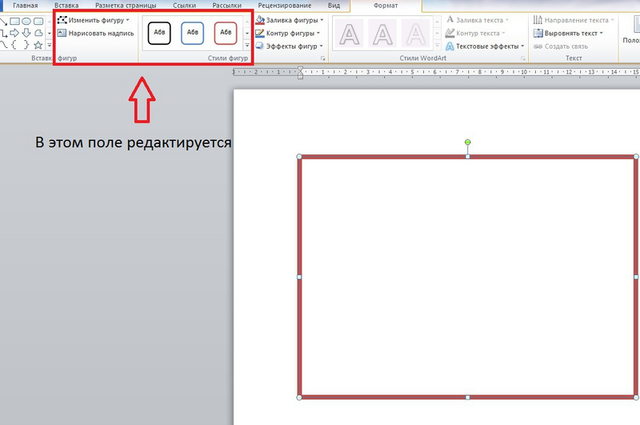Viewport: 640px width, 425px height.
Task: Select the cloud shape in the gallery
Action: pyautogui.click(x=38, y=33)
